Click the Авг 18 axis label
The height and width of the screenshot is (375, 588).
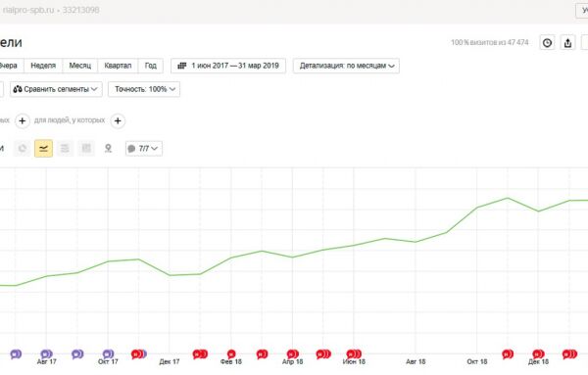(x=416, y=362)
